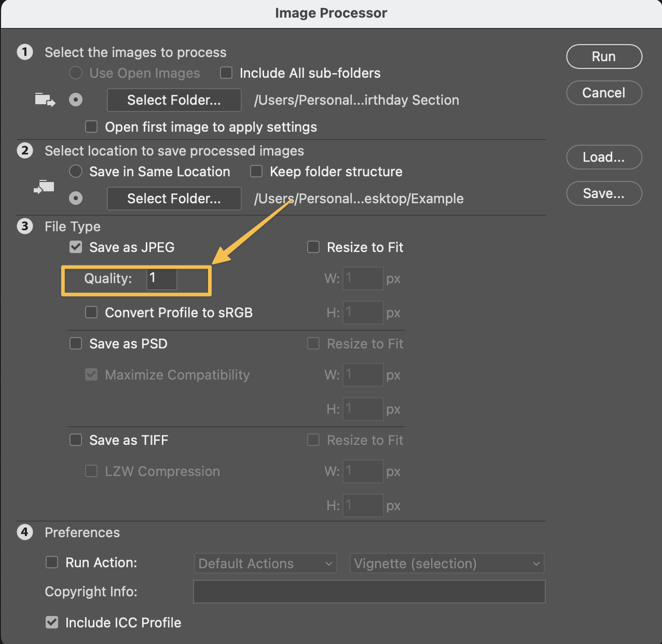Choose Save in Same Location
Screen dimensions: 662x644
76,171
